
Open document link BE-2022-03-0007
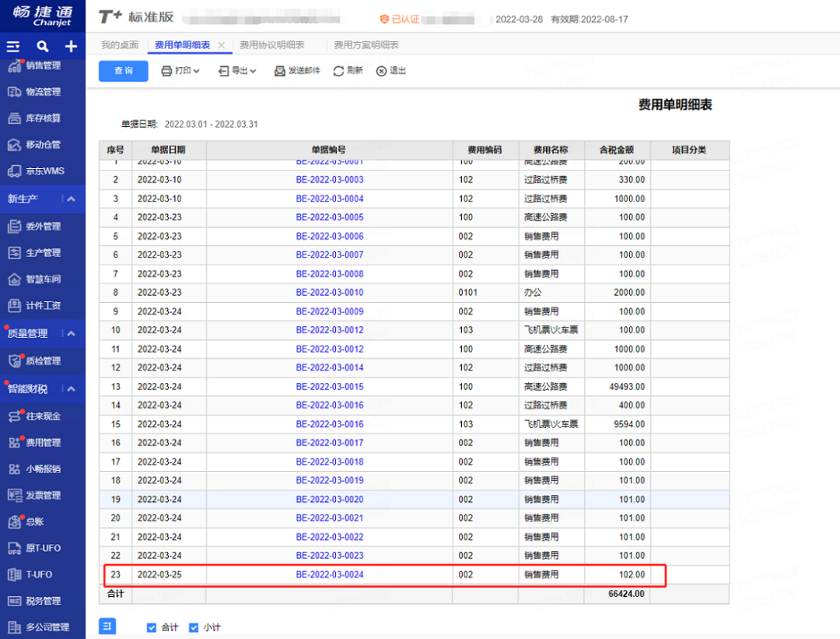pyautogui.click(x=330, y=255)
